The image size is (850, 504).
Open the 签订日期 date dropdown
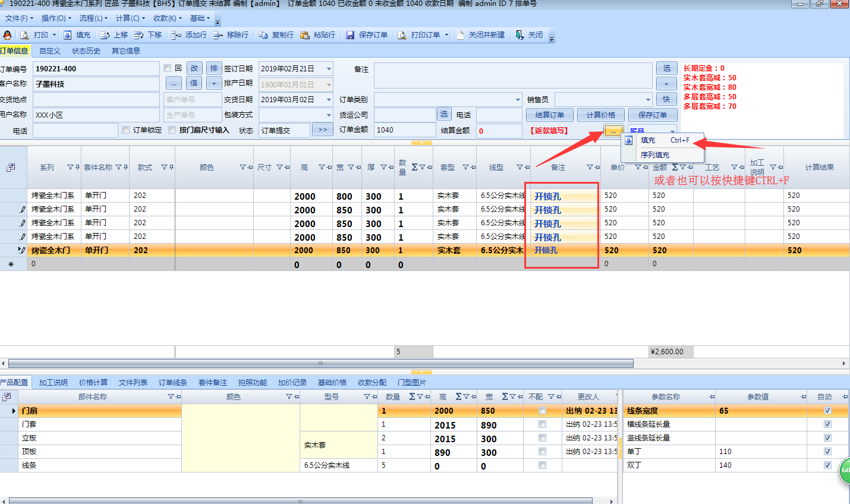coord(328,69)
